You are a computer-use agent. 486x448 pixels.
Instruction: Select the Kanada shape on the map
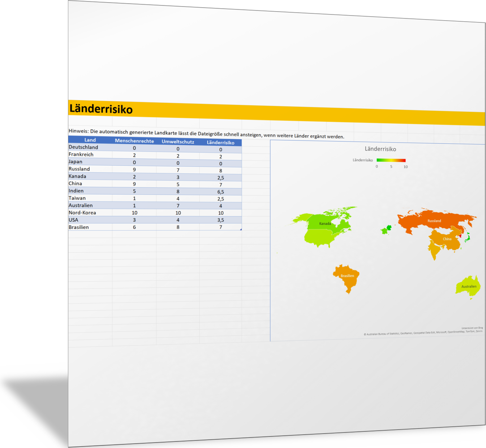click(325, 223)
